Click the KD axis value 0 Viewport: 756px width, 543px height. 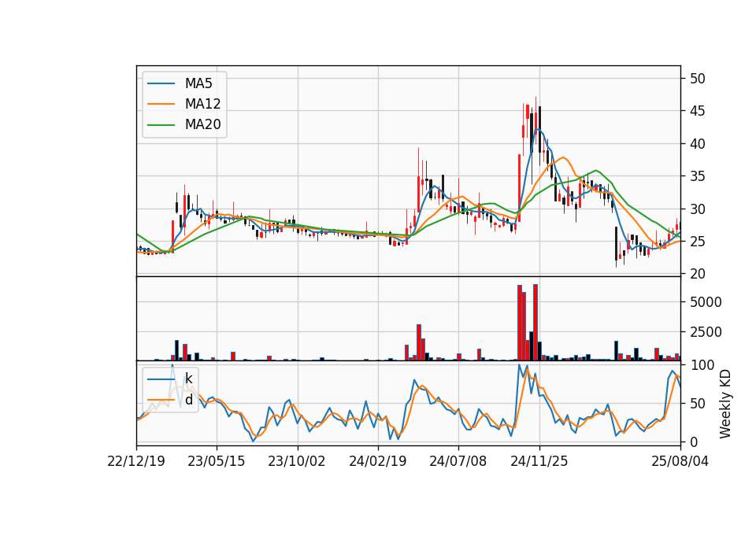click(x=693, y=441)
